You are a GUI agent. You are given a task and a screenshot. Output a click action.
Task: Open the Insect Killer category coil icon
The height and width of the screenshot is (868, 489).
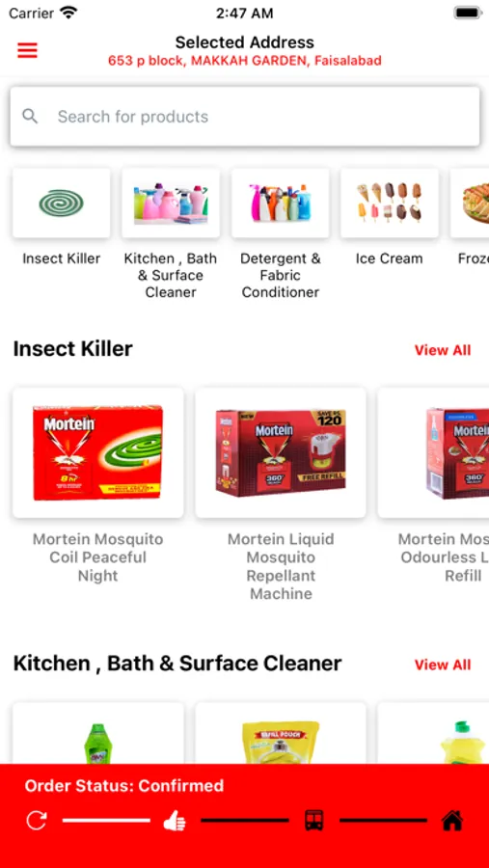(x=62, y=203)
